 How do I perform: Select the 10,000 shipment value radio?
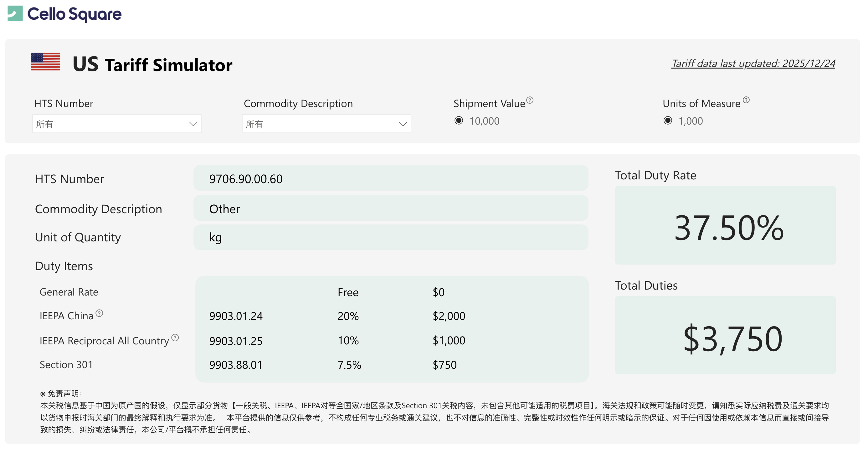coord(459,121)
